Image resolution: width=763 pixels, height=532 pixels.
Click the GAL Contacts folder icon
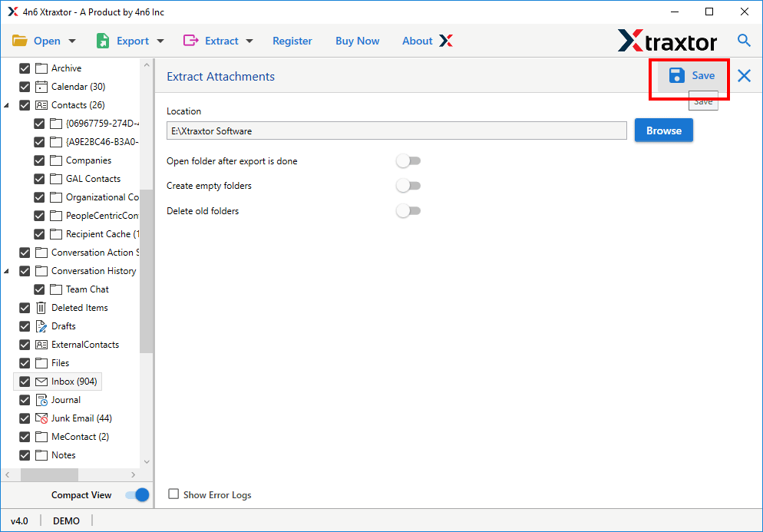click(56, 179)
